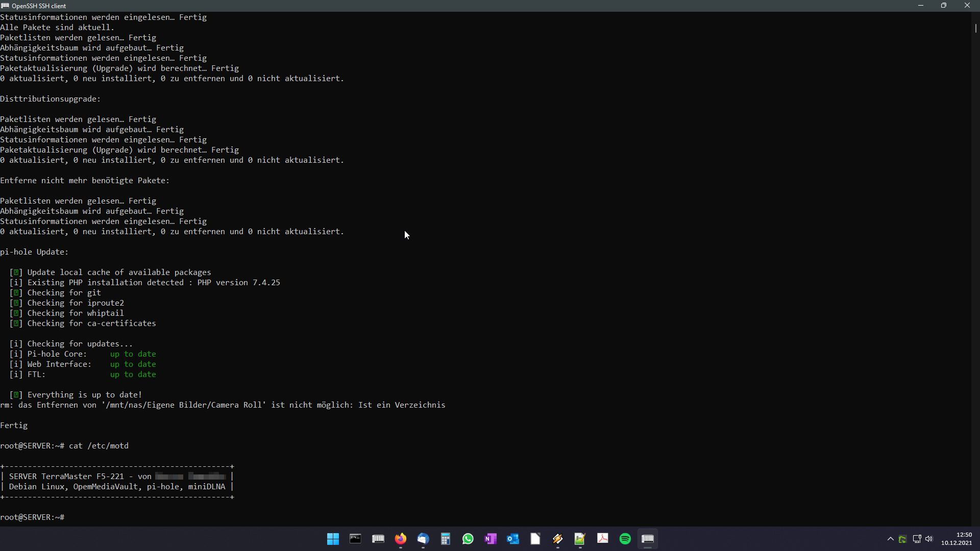Click the terminal vertical scrollbar track
The height and width of the screenshot is (551, 980).
click(x=975, y=255)
